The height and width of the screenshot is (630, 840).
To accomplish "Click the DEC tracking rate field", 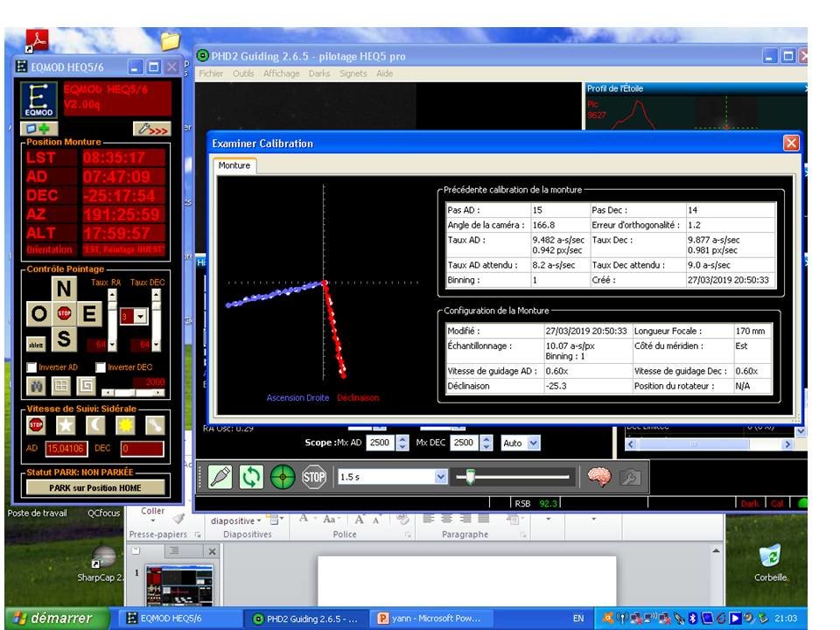I will point(142,448).
